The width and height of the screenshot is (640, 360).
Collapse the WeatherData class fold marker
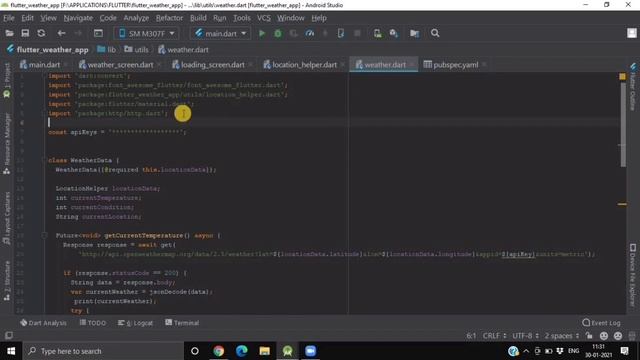click(x=44, y=160)
